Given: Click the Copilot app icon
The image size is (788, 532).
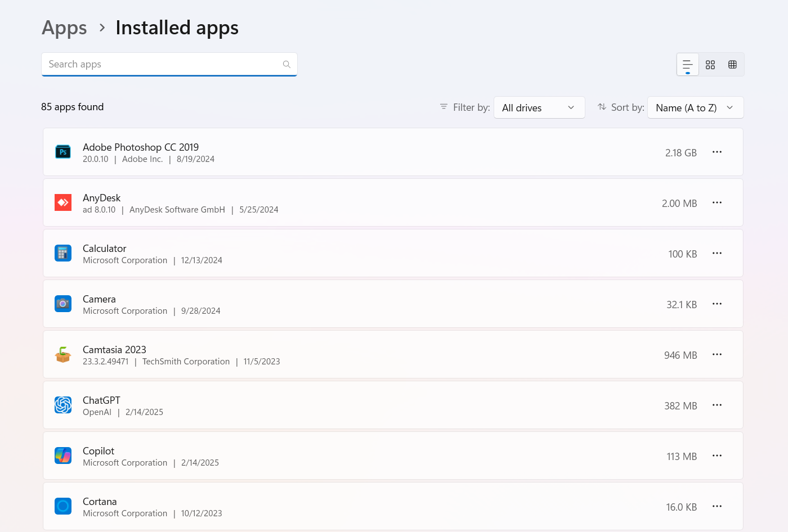Looking at the screenshot, I should pyautogui.click(x=63, y=456).
